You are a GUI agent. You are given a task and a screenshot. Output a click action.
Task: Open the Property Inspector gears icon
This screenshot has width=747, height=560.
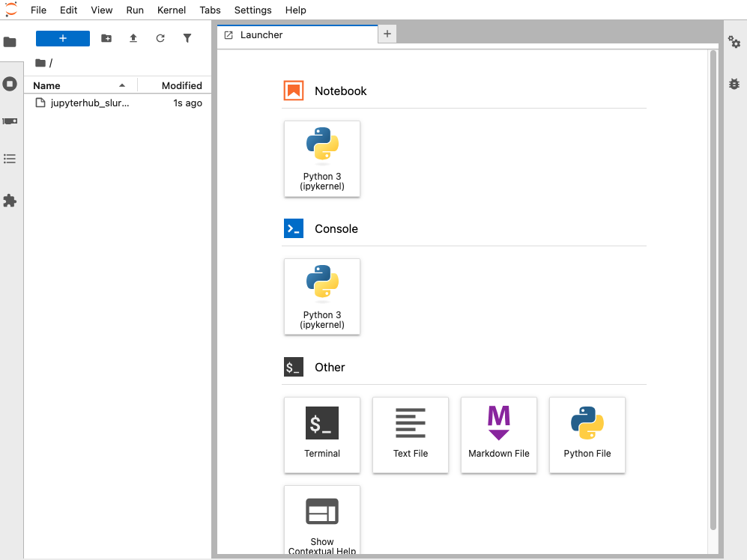coord(734,42)
